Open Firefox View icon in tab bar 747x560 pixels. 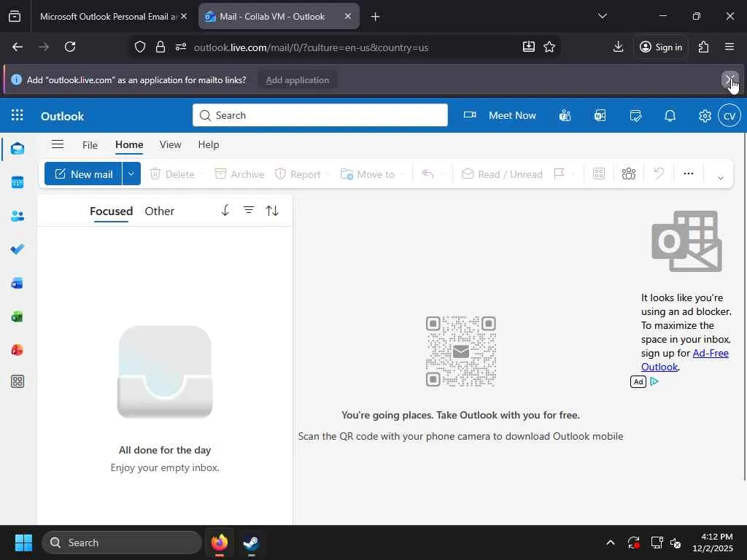(x=15, y=16)
